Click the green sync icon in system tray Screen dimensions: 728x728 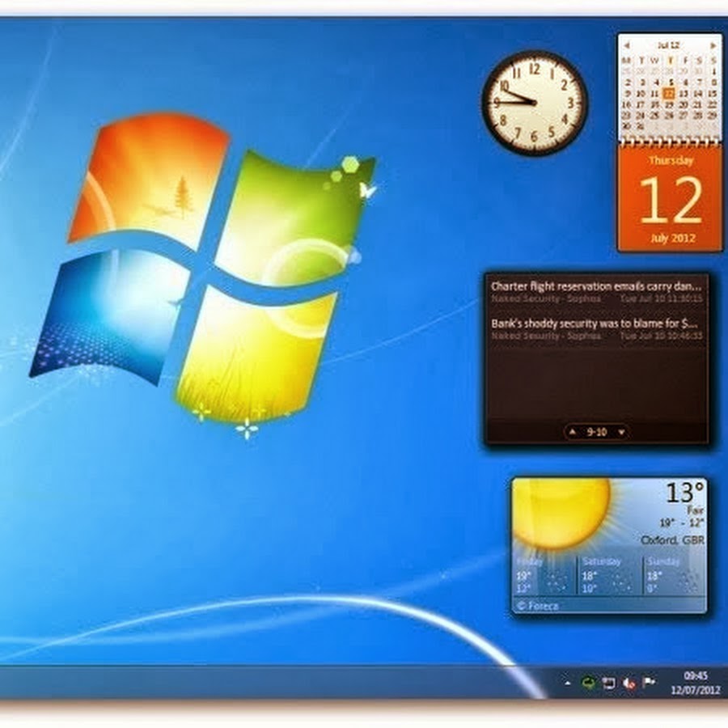589,683
